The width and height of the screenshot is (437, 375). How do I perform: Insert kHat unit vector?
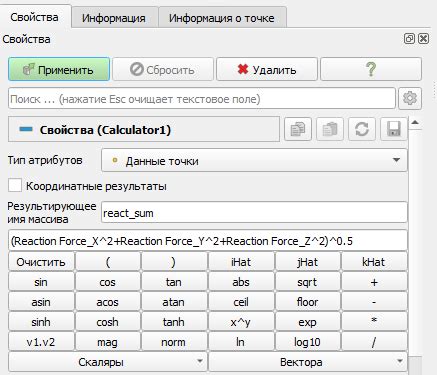tap(374, 262)
